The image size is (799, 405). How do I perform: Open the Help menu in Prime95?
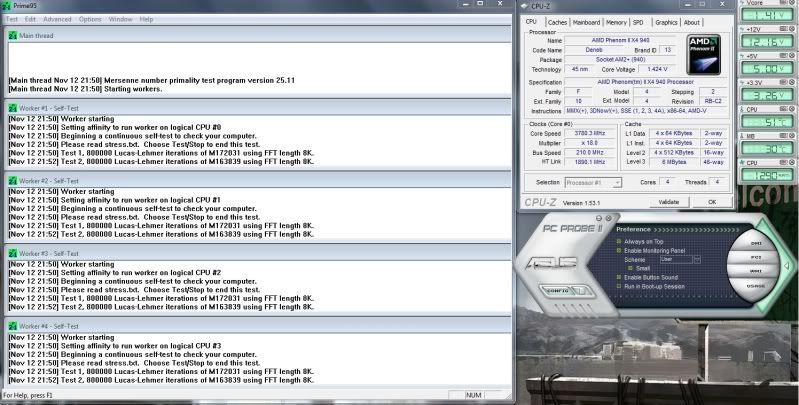tap(146, 19)
